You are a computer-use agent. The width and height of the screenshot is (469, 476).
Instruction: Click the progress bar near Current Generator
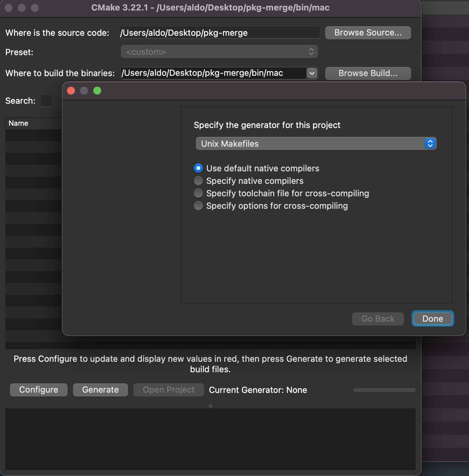pyautogui.click(x=385, y=390)
